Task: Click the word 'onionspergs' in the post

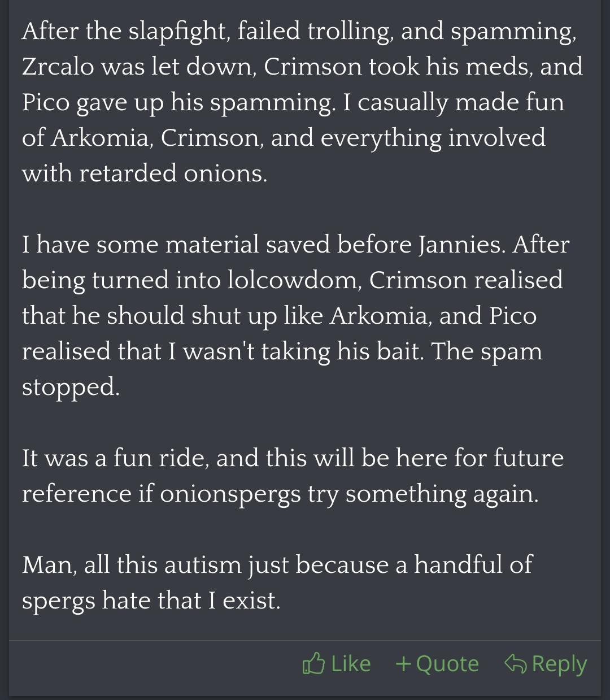Action: tap(230, 495)
